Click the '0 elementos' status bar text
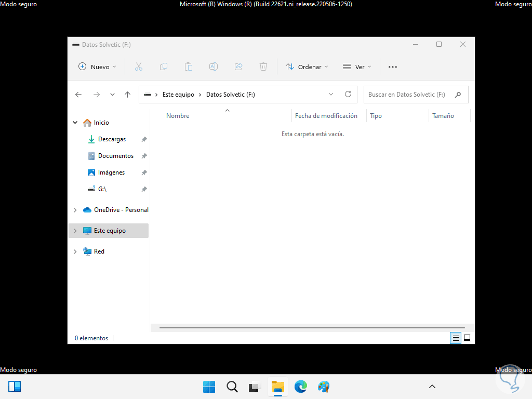 click(91, 338)
